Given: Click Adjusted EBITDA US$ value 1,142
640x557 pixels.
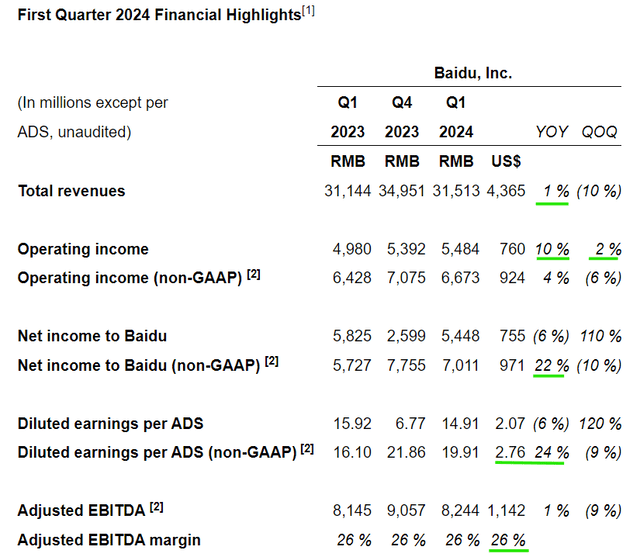Looking at the screenshot, I should click(506, 511).
